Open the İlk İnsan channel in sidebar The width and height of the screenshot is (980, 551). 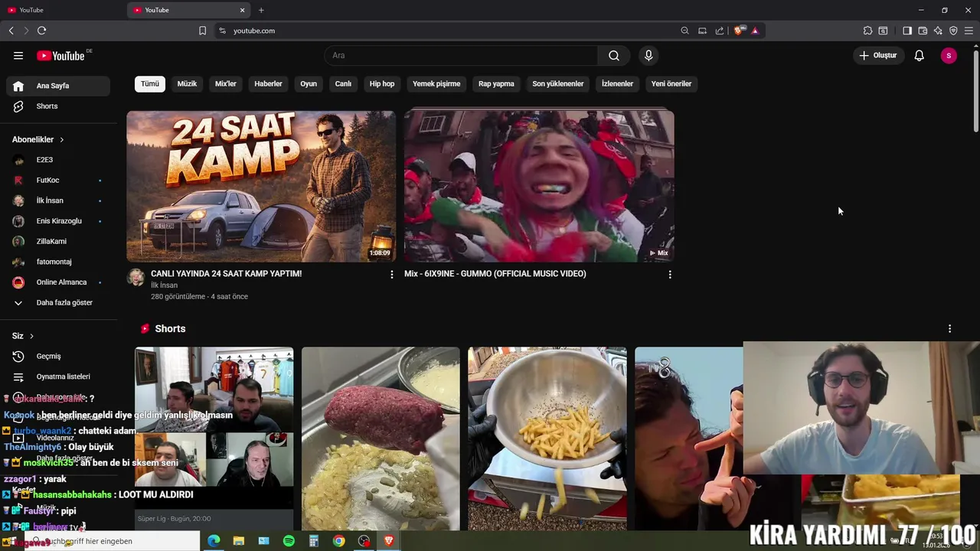pos(58,201)
